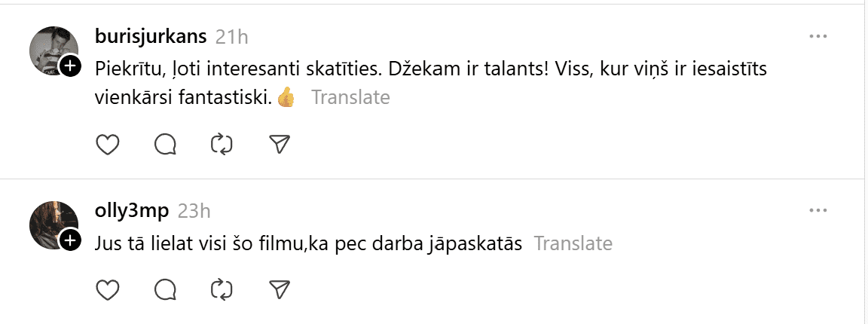Repost the olly3mp comment
The width and height of the screenshot is (868, 324).
[x=222, y=289]
